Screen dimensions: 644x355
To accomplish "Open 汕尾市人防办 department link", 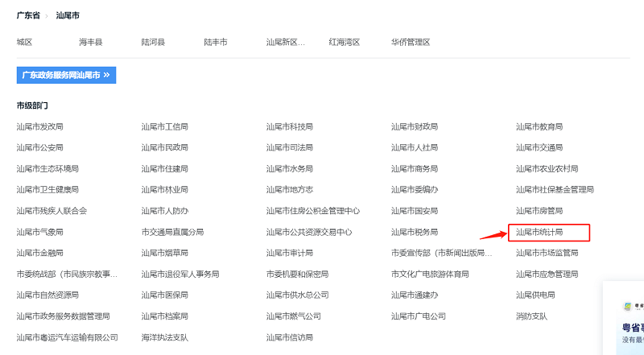I will [165, 211].
